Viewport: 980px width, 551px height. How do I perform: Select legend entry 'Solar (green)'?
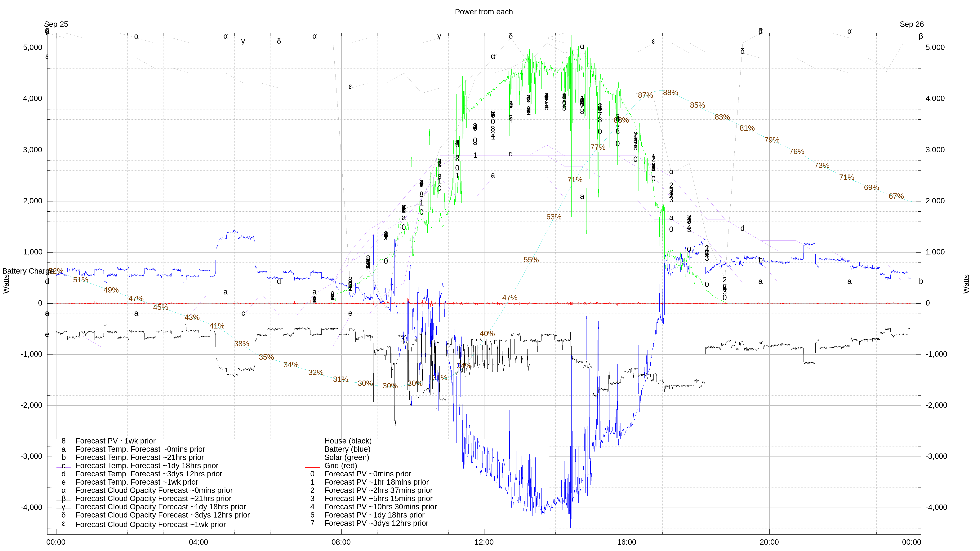[347, 457]
